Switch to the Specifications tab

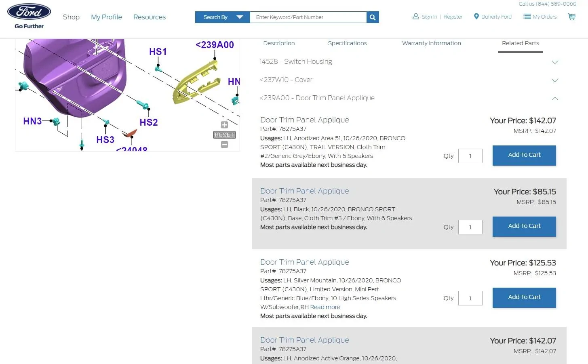coord(347,43)
